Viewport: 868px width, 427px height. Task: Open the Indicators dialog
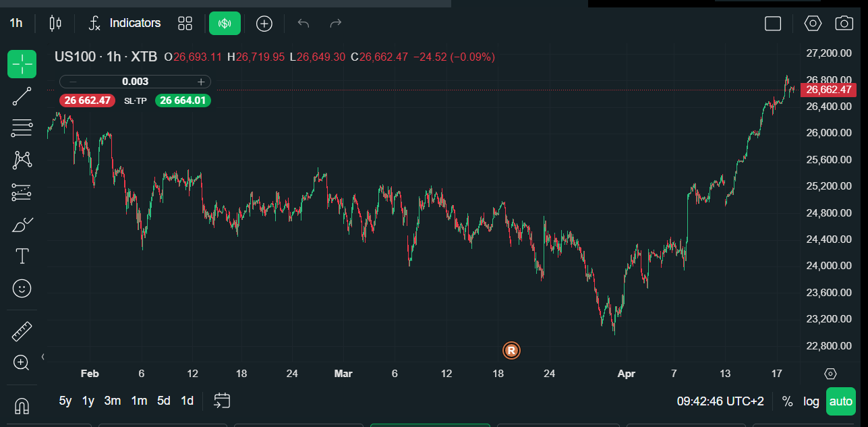click(x=125, y=24)
